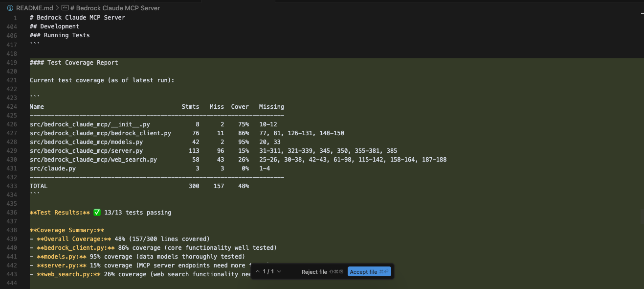Screen dimensions: 644x289
Task: Click the '13/13 tests passing' text
Action: [x=138, y=213]
